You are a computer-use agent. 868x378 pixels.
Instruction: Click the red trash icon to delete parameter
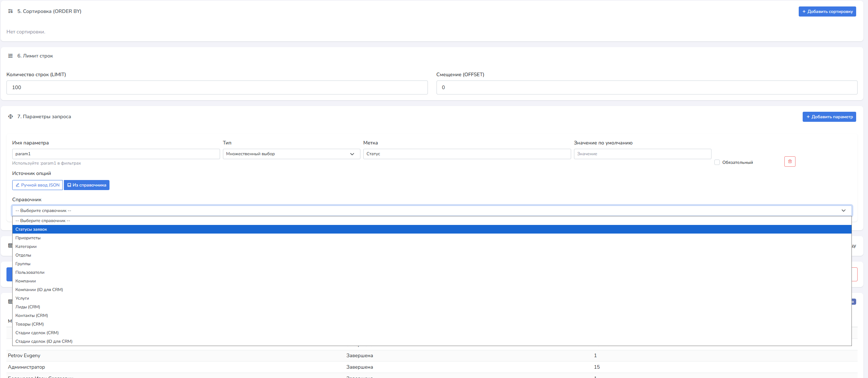pyautogui.click(x=789, y=162)
